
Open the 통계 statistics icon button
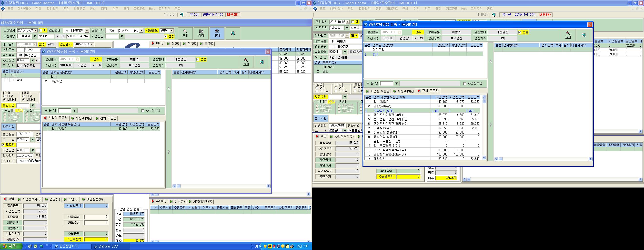217,33
